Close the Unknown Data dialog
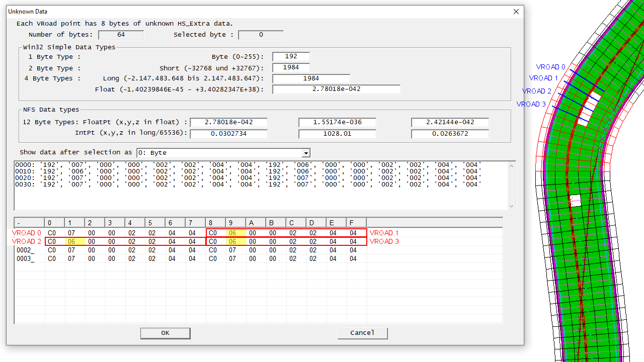The image size is (644, 362). (x=516, y=12)
